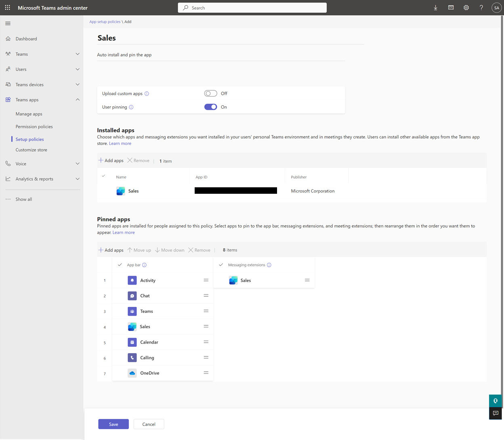The image size is (504, 440).
Task: Turn off User pinning toggle
Action: click(x=210, y=107)
